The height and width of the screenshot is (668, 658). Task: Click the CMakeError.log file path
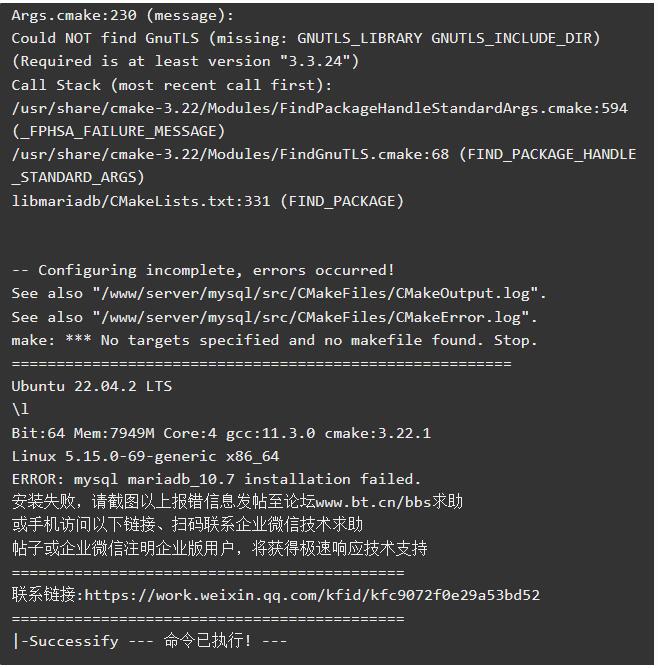[x=314, y=317]
